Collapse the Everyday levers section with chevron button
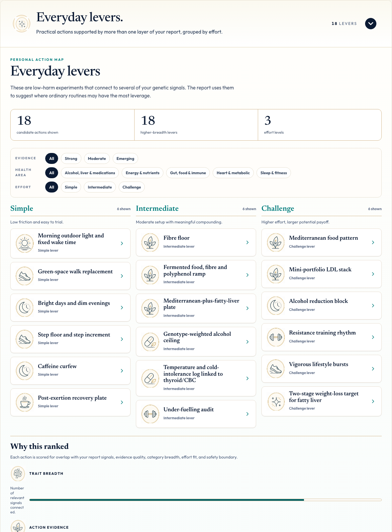392x532 pixels. coord(371,24)
